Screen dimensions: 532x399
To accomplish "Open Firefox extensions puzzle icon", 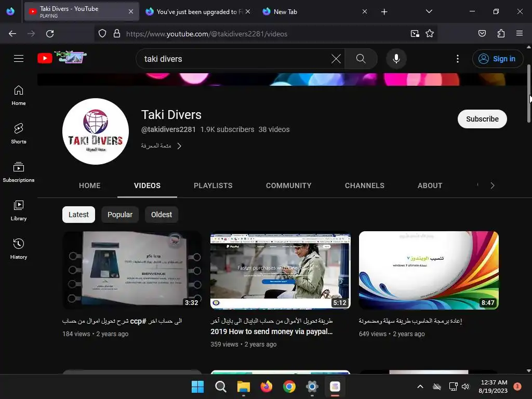I will (x=501, y=34).
